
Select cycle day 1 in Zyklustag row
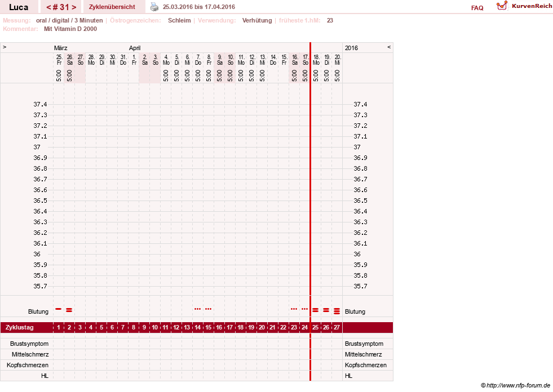tap(59, 327)
